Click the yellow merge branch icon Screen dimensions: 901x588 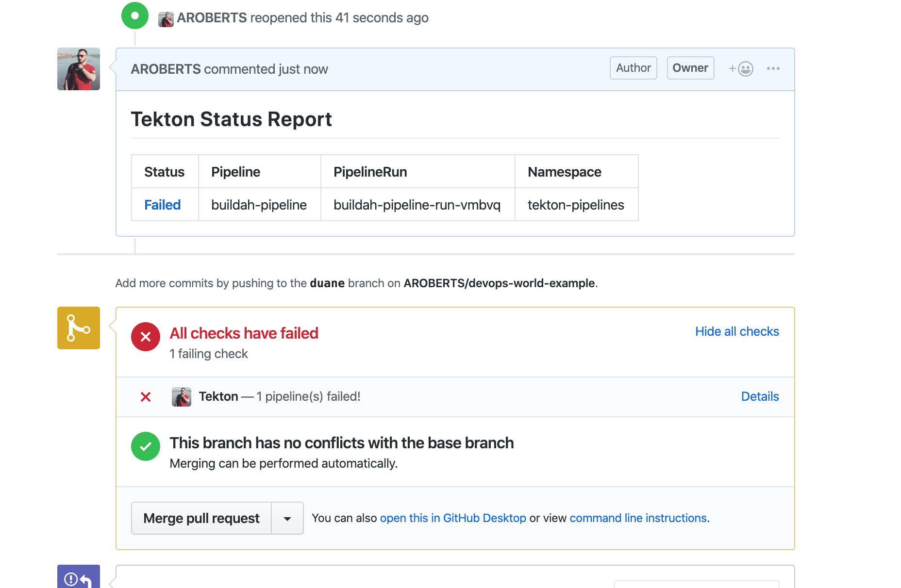click(x=79, y=328)
